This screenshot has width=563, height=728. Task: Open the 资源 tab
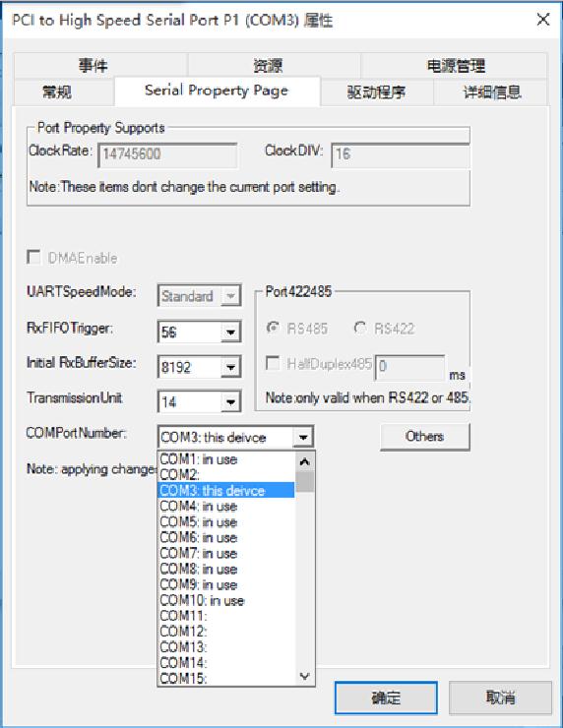[x=274, y=65]
